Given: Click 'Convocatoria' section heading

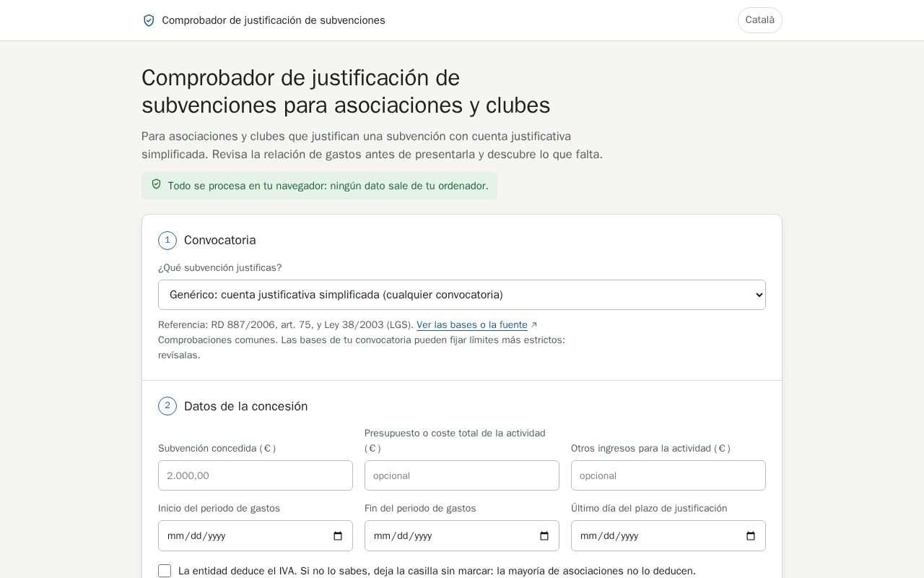Looking at the screenshot, I should tap(220, 240).
